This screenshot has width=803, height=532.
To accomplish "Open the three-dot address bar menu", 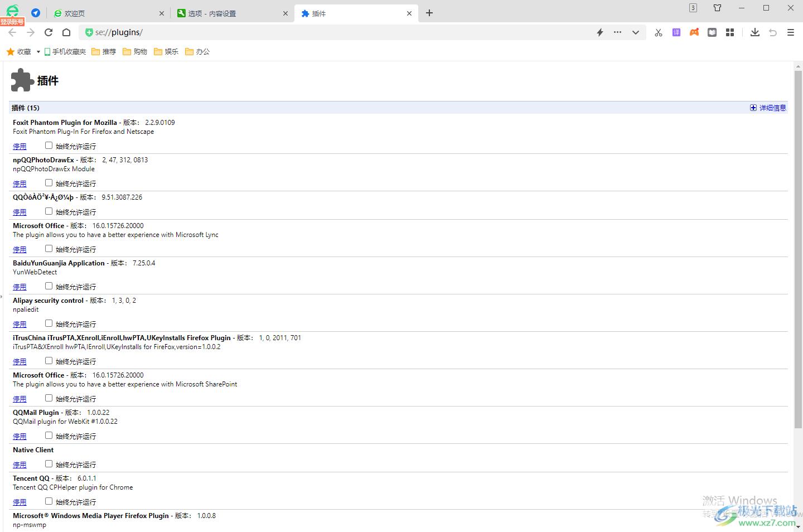I will (x=617, y=32).
